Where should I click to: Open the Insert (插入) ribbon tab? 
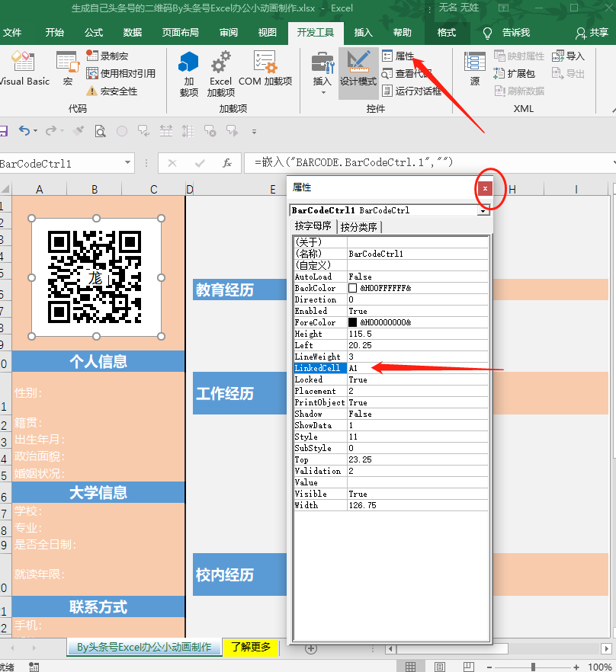(364, 33)
